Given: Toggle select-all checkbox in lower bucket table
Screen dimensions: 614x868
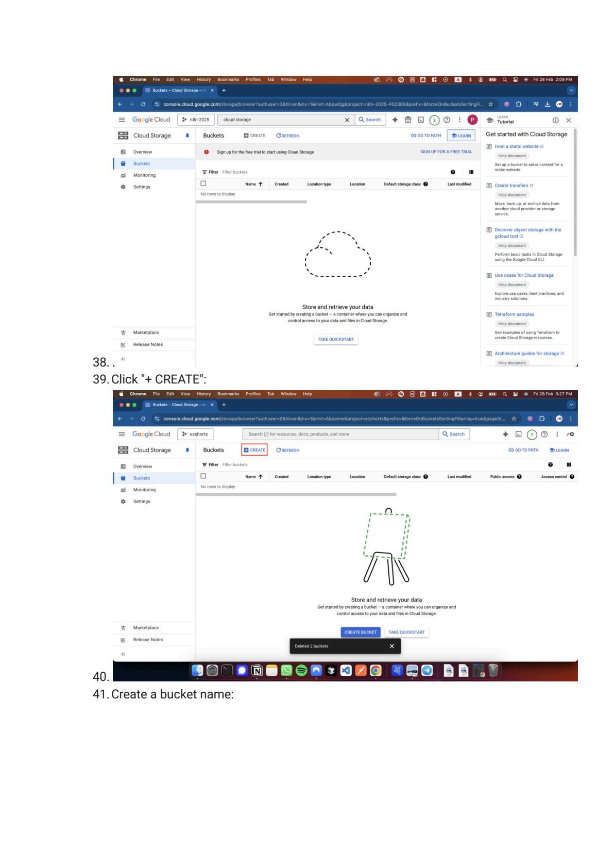Looking at the screenshot, I should (x=203, y=476).
